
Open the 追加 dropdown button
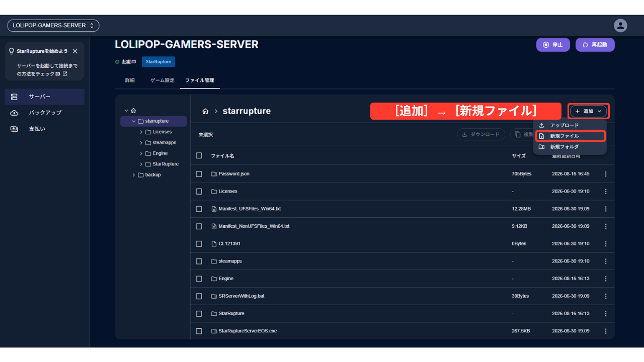(589, 111)
